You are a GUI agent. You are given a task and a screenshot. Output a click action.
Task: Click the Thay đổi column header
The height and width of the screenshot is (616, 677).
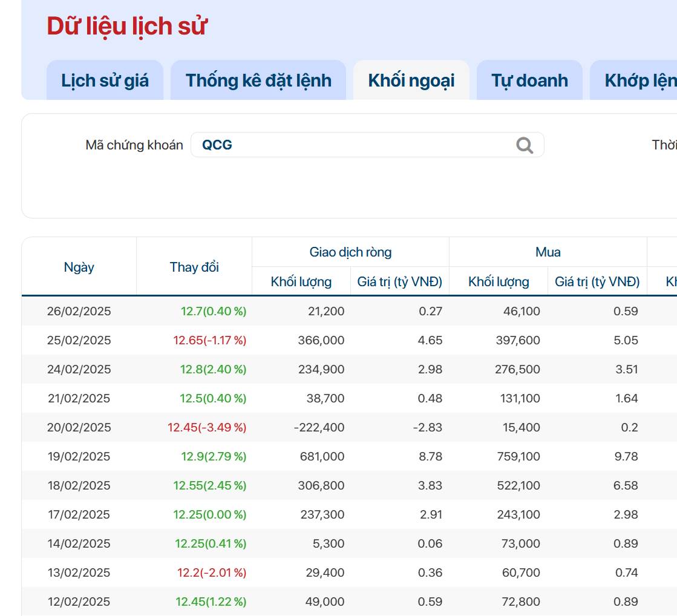(x=194, y=267)
